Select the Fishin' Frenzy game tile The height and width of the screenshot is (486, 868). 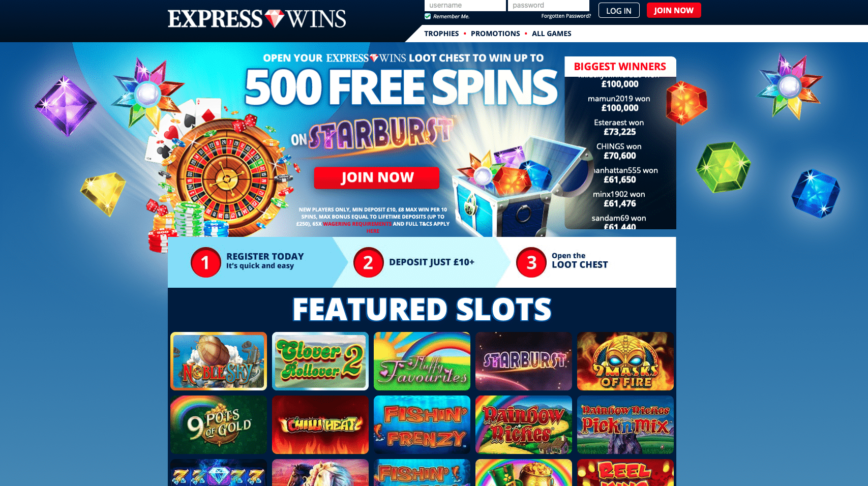coord(422,424)
